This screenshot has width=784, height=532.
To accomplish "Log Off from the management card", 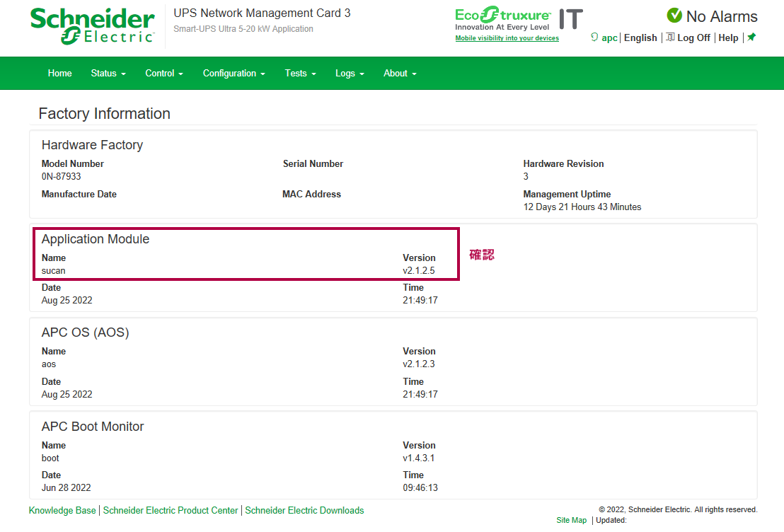I will click(693, 37).
